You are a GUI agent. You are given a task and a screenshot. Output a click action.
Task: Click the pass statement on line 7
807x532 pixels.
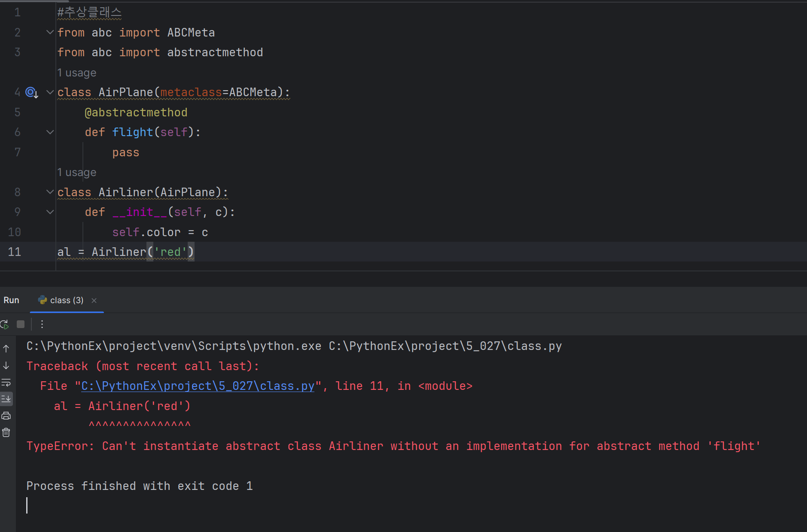pos(126,152)
